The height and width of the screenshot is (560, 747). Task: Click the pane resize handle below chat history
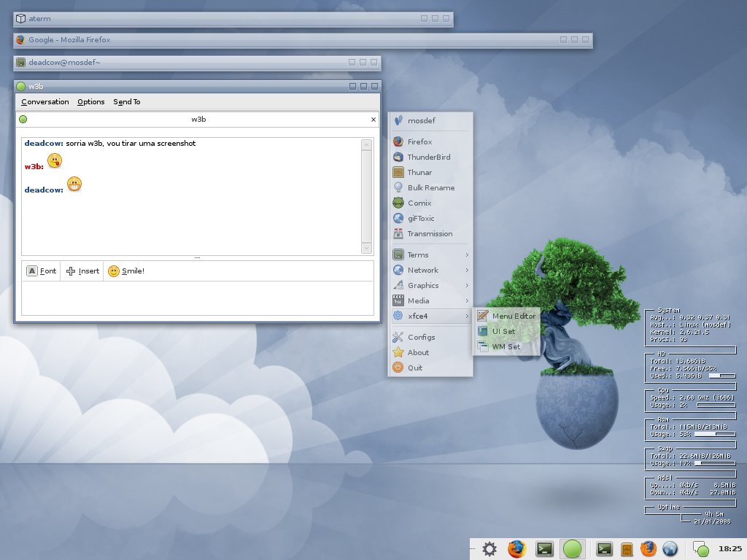click(197, 257)
